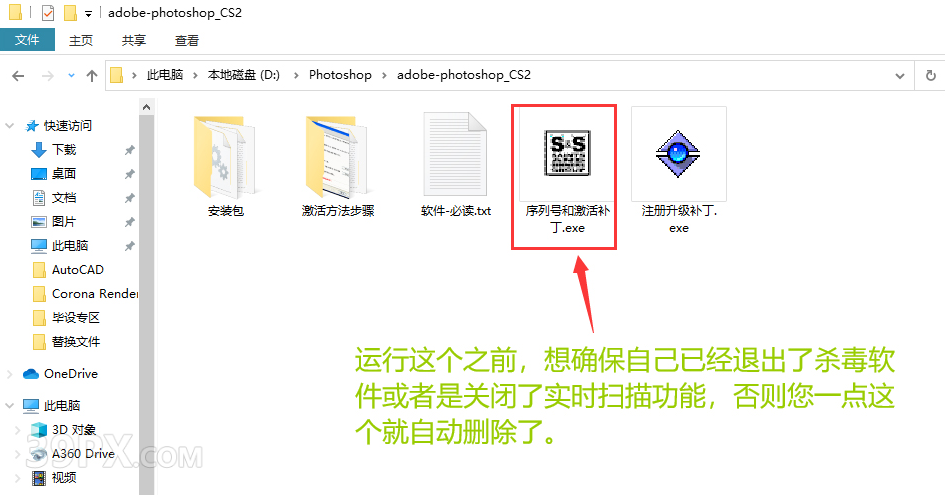Expand address bar history dropdown

[900, 76]
